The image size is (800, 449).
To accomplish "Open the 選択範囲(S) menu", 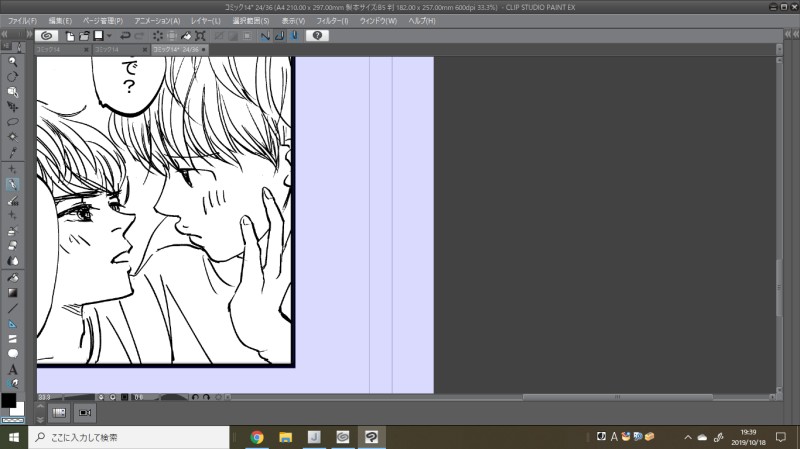I will coord(251,21).
